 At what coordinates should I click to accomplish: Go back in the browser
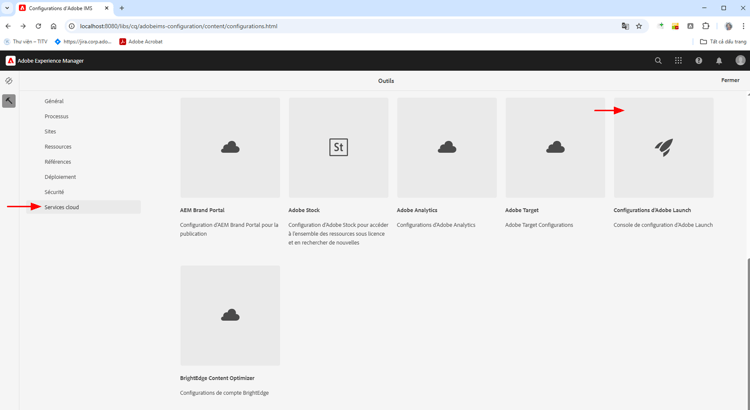pos(8,26)
